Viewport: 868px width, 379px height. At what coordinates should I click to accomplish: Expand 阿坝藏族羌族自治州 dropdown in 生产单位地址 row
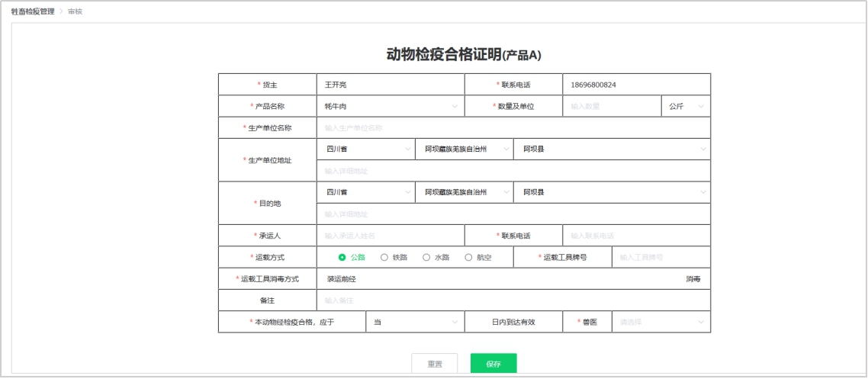[464, 149]
